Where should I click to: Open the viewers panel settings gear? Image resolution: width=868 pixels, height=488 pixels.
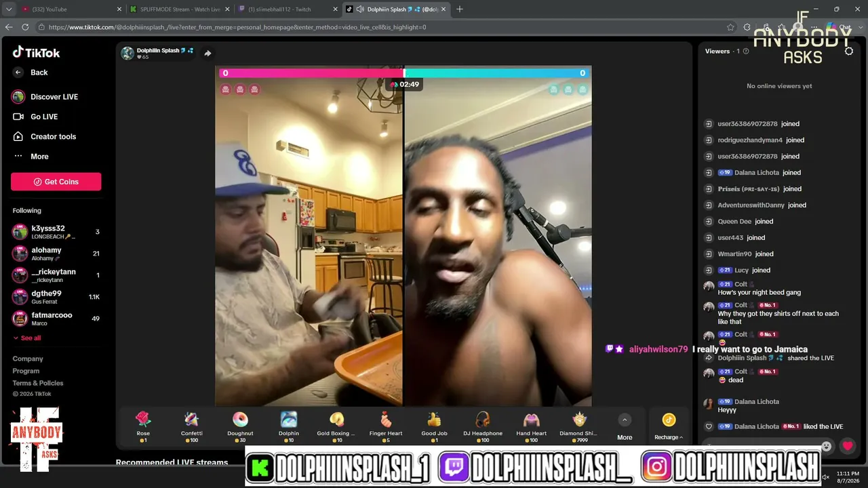[x=849, y=51]
